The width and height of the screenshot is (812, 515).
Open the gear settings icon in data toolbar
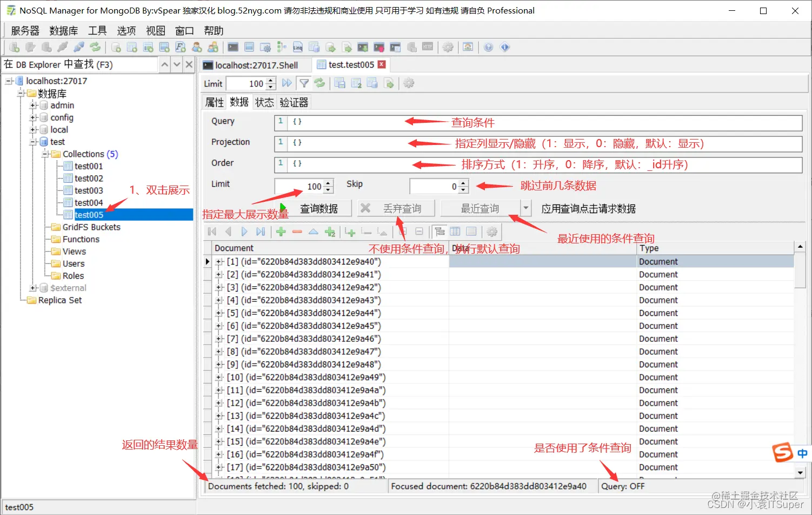pos(409,83)
